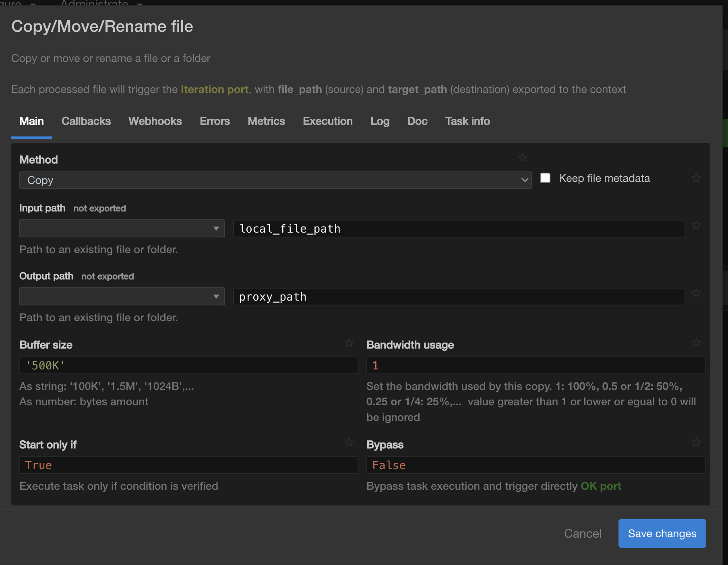The height and width of the screenshot is (565, 728).
Task: Go to the Errors tab
Action: pyautogui.click(x=215, y=121)
